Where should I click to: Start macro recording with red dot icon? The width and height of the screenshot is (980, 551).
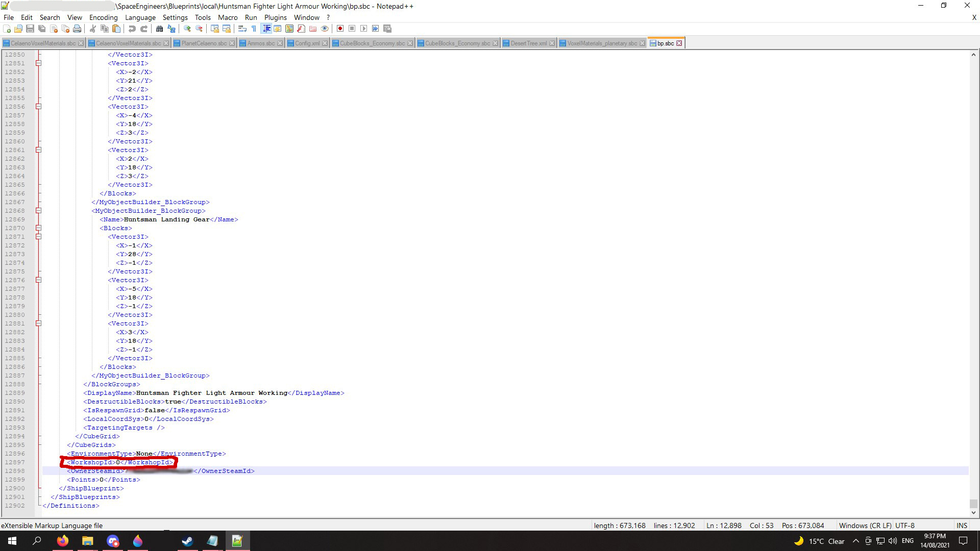[340, 29]
